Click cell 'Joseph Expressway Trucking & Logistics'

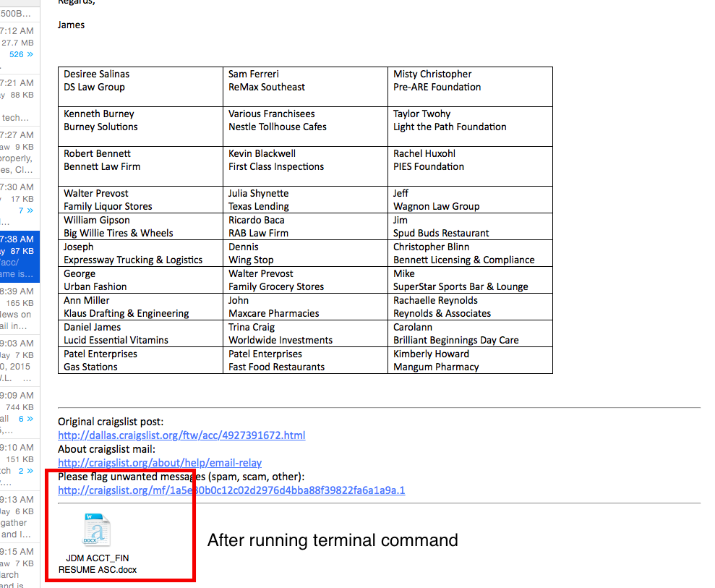(140, 253)
